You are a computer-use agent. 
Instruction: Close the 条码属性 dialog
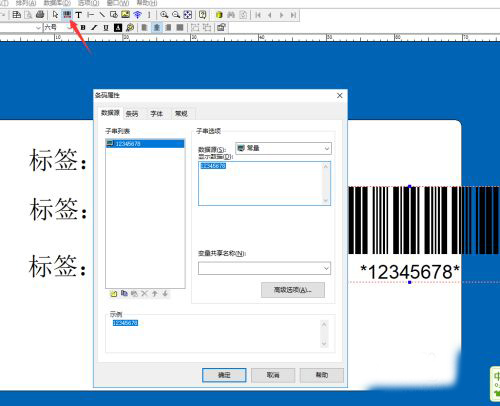point(340,96)
